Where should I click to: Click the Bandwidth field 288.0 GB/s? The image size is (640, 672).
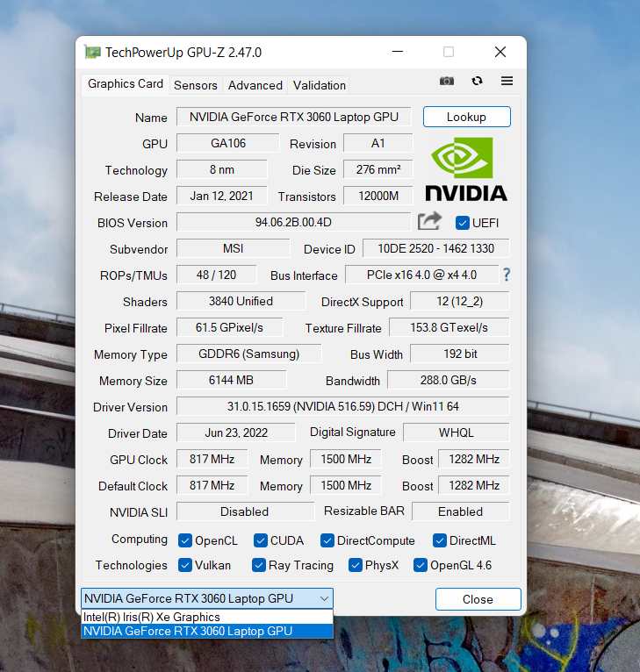click(x=449, y=380)
